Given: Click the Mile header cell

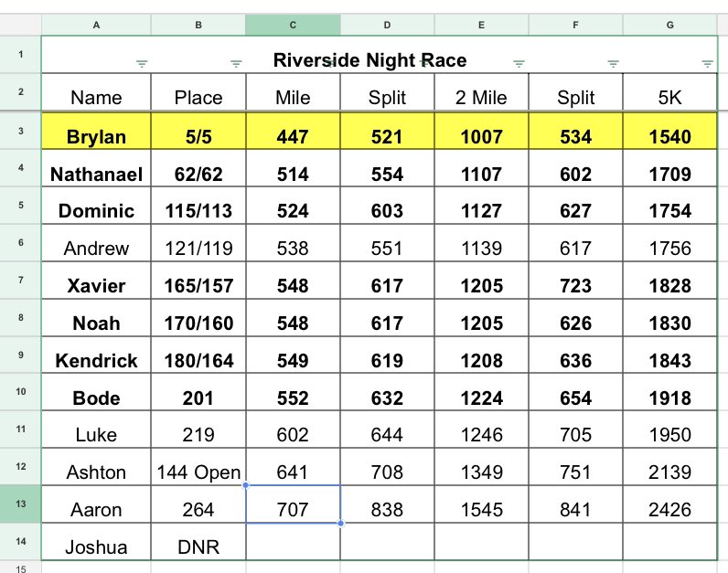Looking at the screenshot, I should pos(293,92).
